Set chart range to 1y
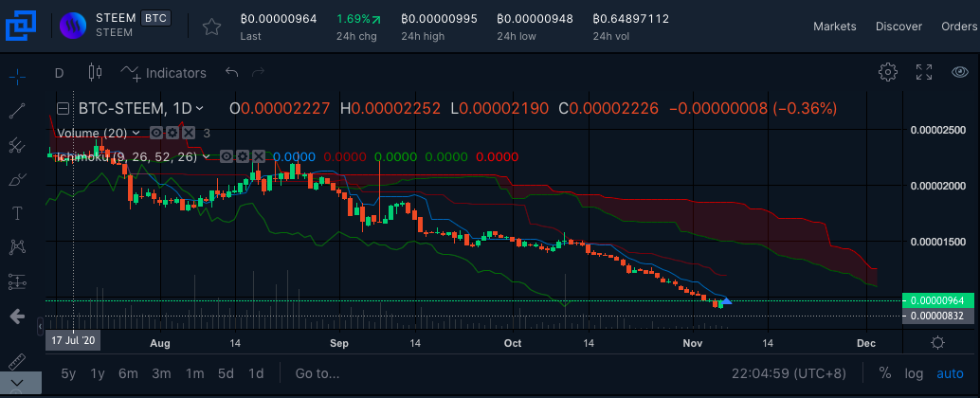 click(98, 373)
